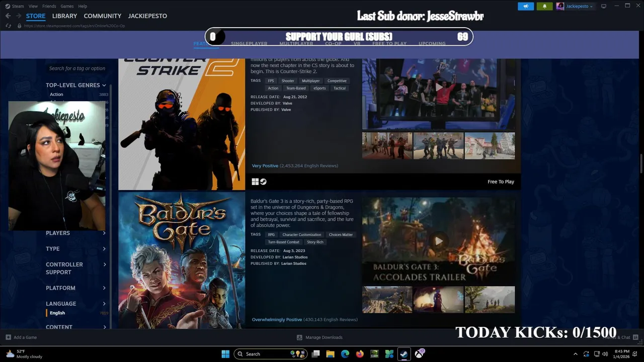Reload the store page with the refresh icon

[x=8, y=26]
